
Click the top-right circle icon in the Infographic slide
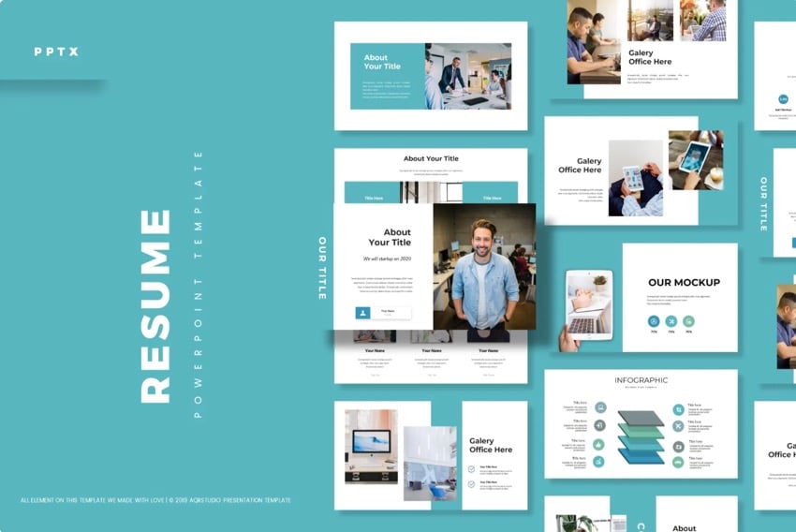pyautogui.click(x=678, y=407)
